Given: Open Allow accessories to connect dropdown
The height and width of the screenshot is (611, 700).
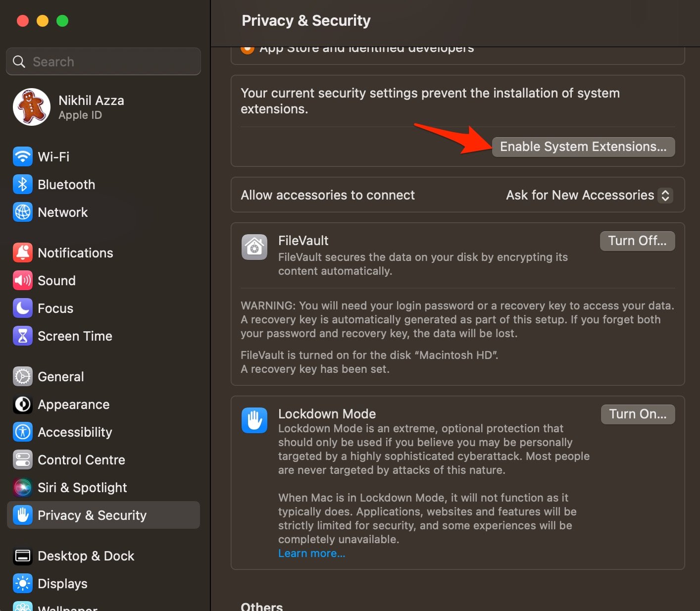Looking at the screenshot, I should coord(589,196).
